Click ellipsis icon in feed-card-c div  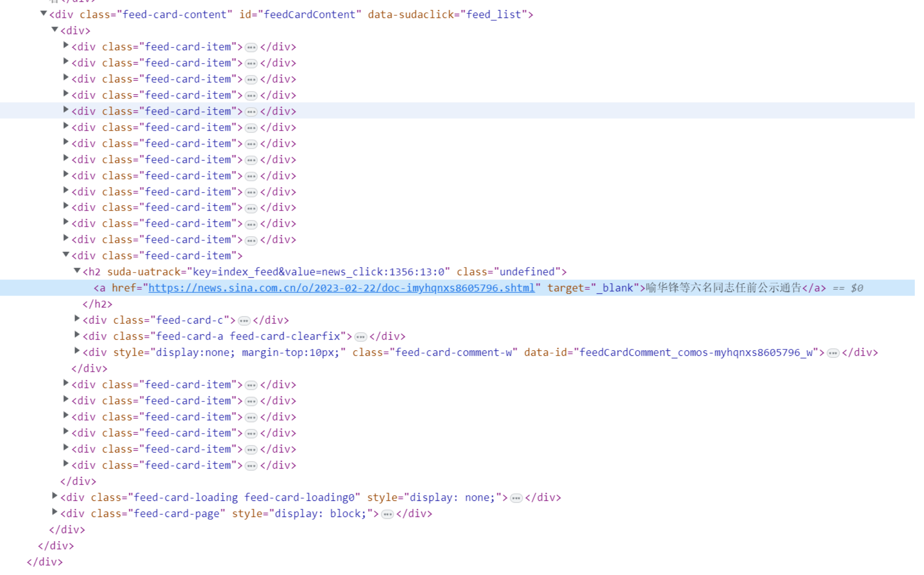point(244,321)
